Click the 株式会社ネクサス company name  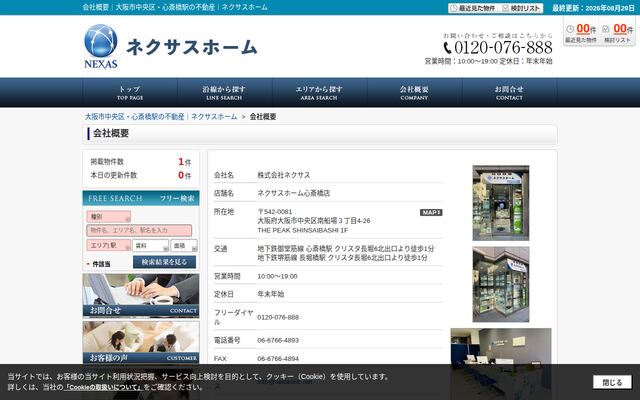point(284,175)
